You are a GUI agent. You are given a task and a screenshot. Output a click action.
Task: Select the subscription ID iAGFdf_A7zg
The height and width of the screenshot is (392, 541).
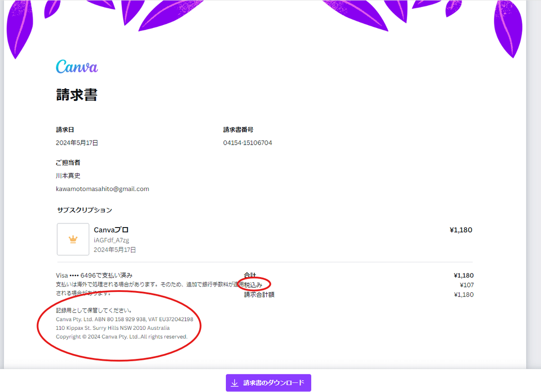(x=111, y=240)
